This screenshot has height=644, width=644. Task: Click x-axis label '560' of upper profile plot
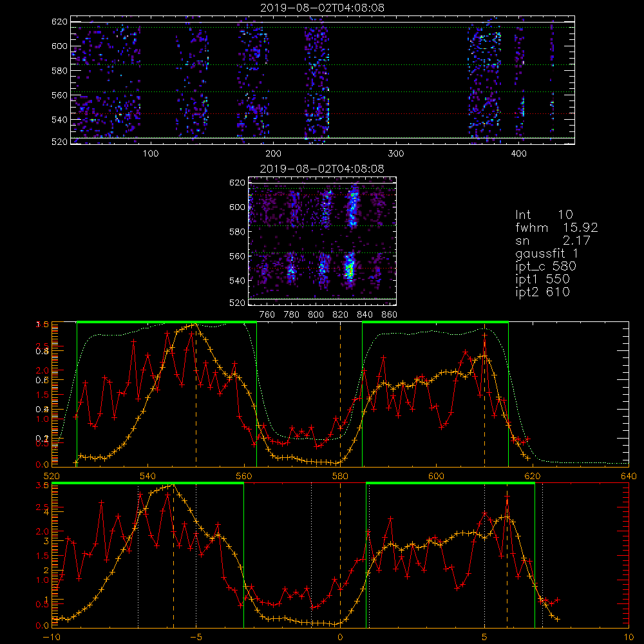click(244, 476)
